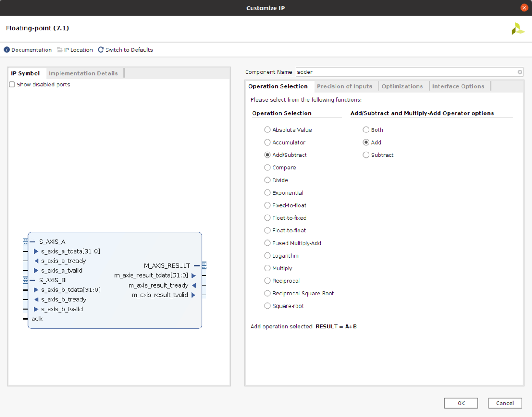Pick the Square-root operation
This screenshot has height=417, width=532.
[267, 306]
